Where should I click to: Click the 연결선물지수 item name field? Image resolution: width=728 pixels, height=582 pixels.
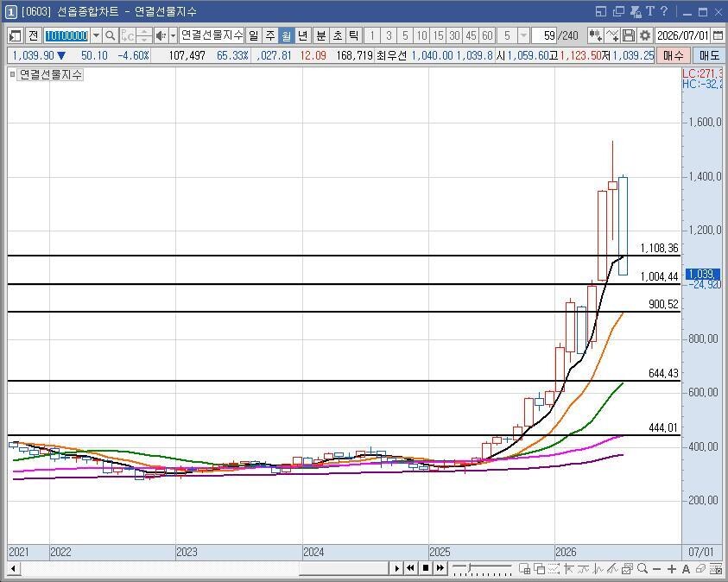coord(212,35)
